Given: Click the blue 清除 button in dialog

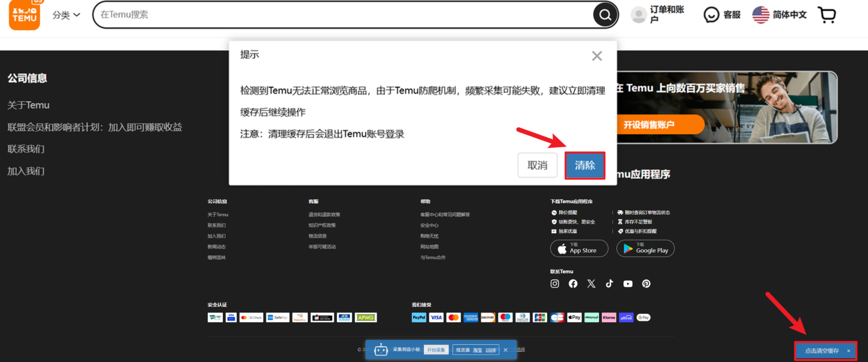Looking at the screenshot, I should [x=584, y=165].
